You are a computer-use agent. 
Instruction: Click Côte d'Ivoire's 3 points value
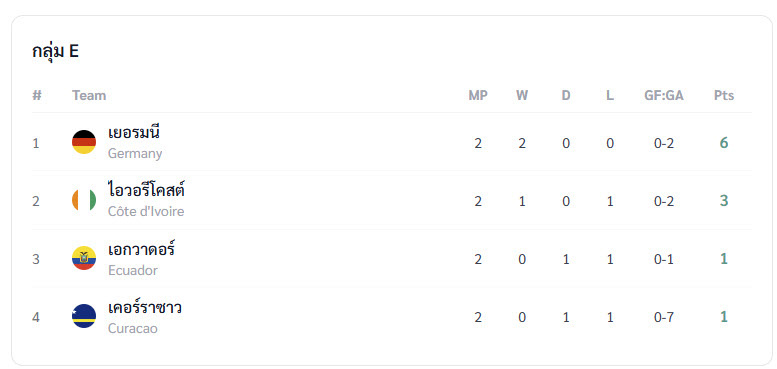pyautogui.click(x=724, y=201)
